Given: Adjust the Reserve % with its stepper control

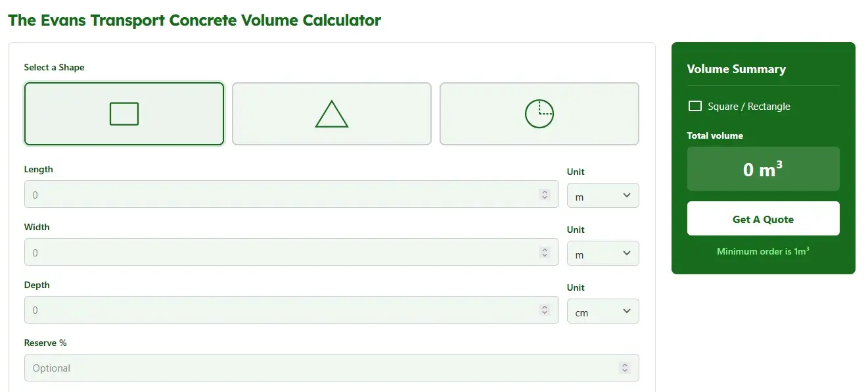Looking at the screenshot, I should (x=625, y=368).
